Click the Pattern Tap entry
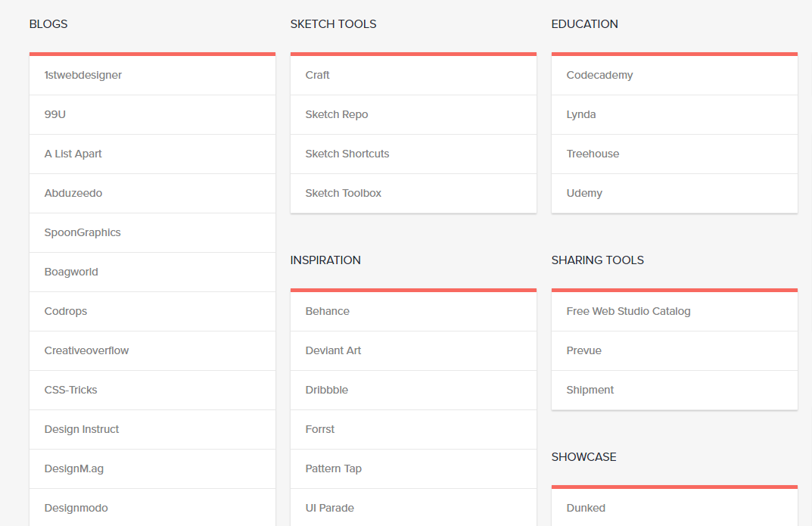The image size is (812, 526). pos(333,468)
